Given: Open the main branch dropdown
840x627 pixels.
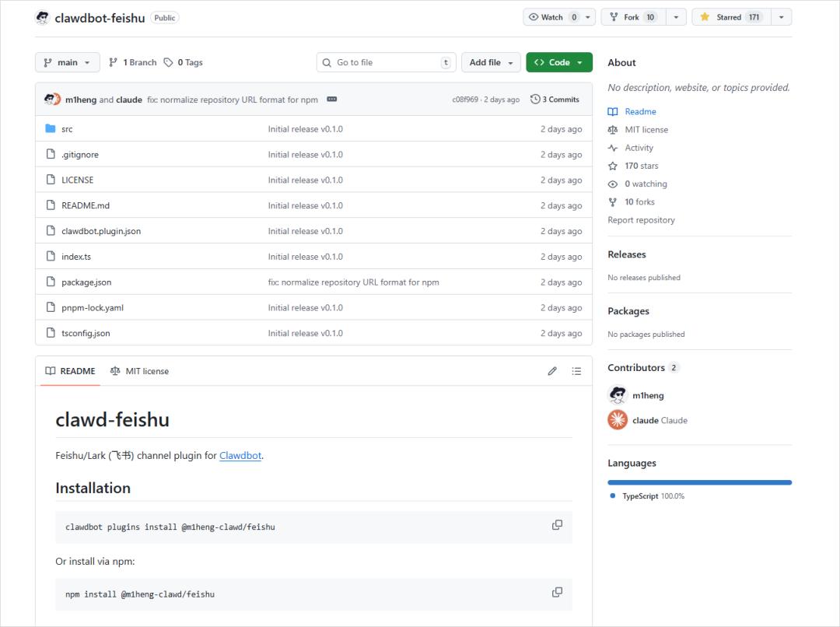Looking at the screenshot, I should point(68,62).
